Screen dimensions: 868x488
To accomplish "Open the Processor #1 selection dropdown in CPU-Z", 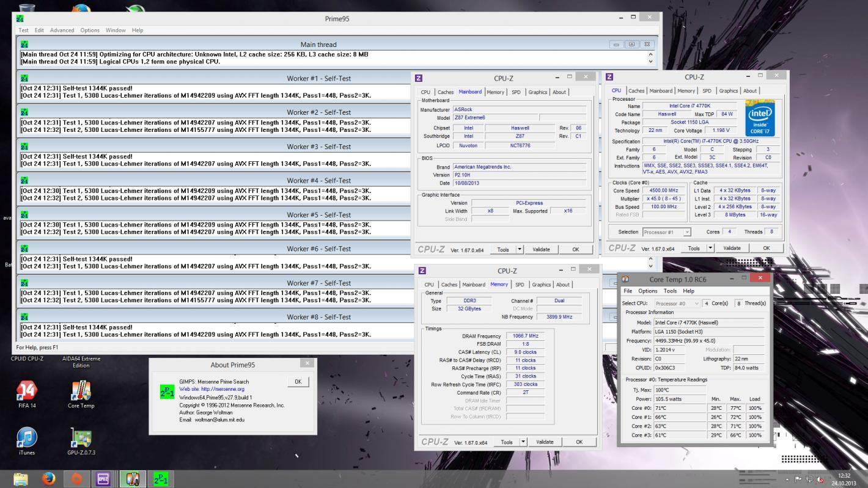I will point(666,232).
